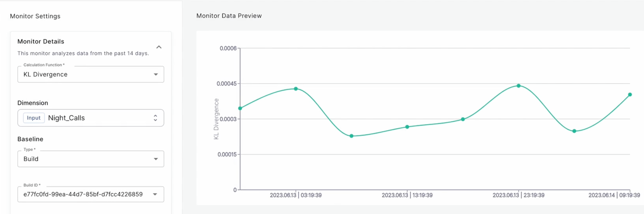Click the Dimension stepper up arrow
Image resolution: width=644 pixels, height=214 pixels.
click(155, 115)
